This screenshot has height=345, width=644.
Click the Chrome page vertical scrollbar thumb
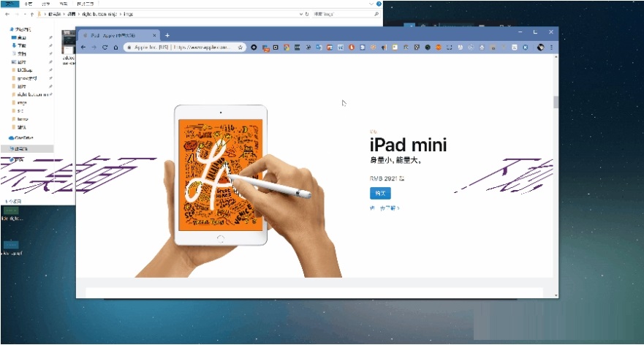556,102
